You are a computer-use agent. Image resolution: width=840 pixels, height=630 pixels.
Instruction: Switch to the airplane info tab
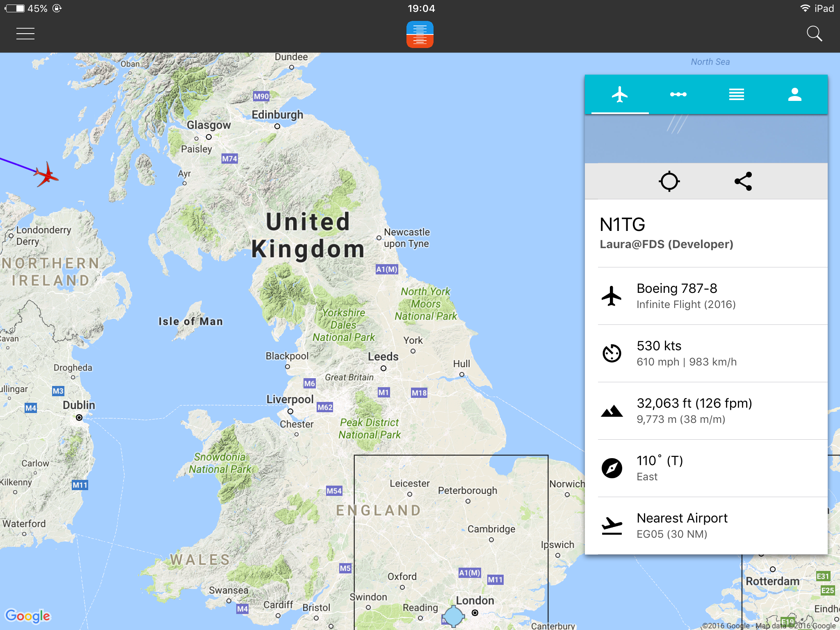(x=620, y=95)
